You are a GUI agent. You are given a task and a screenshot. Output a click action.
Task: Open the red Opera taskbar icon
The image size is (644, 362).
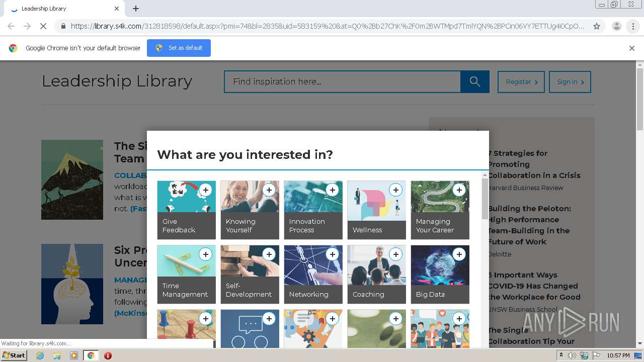108,355
